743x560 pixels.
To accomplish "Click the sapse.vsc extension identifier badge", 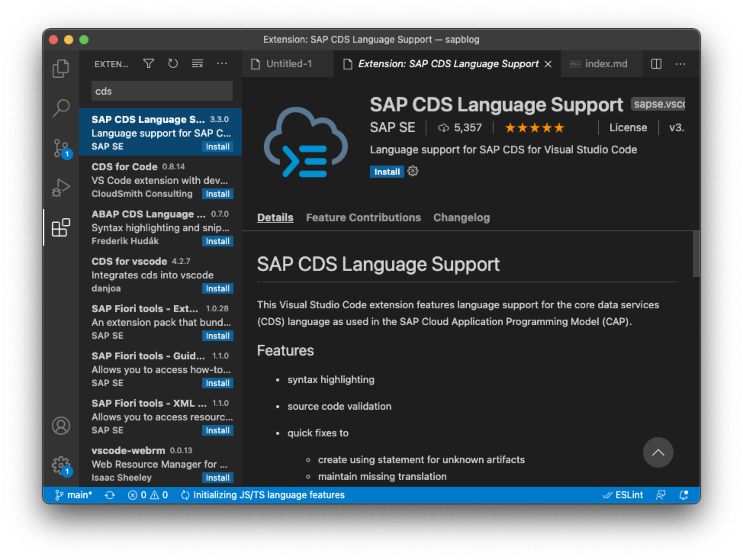I will pos(658,104).
